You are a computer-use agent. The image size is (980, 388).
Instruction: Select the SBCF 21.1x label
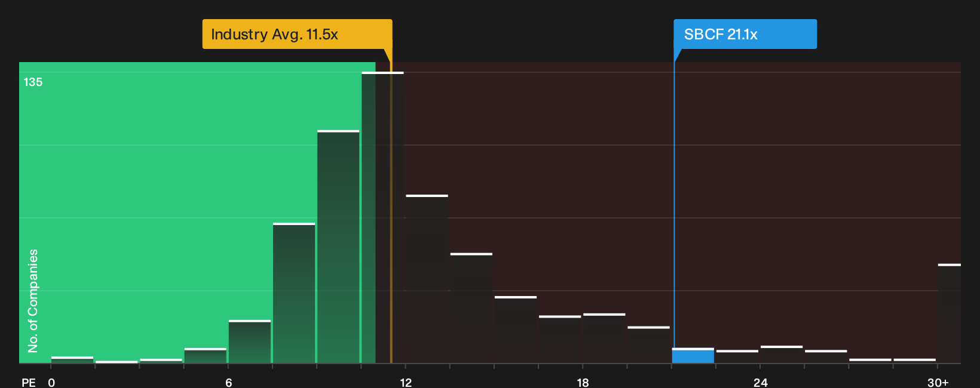pos(745,34)
